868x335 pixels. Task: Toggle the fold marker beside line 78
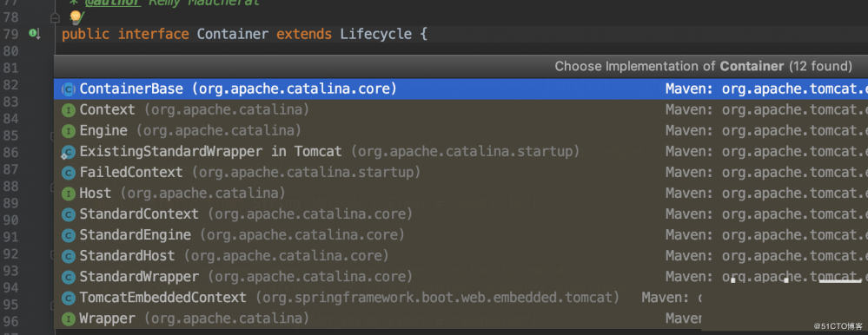coord(55,18)
